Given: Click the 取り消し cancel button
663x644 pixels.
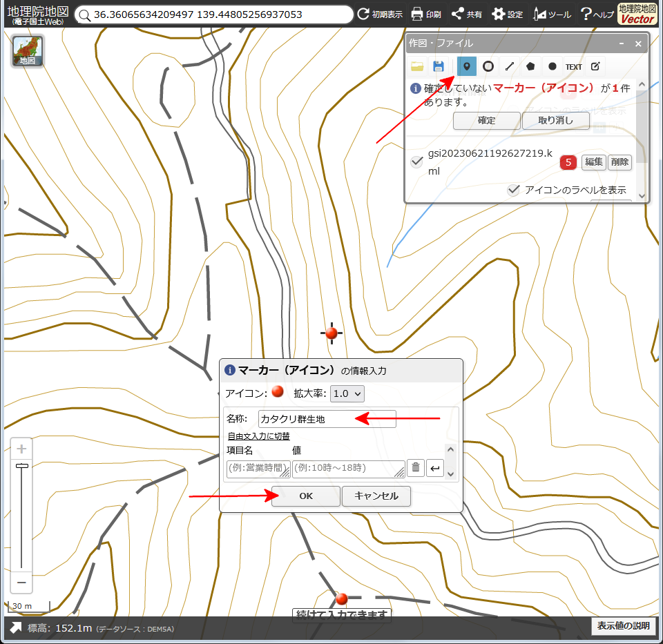Looking at the screenshot, I should [555, 120].
